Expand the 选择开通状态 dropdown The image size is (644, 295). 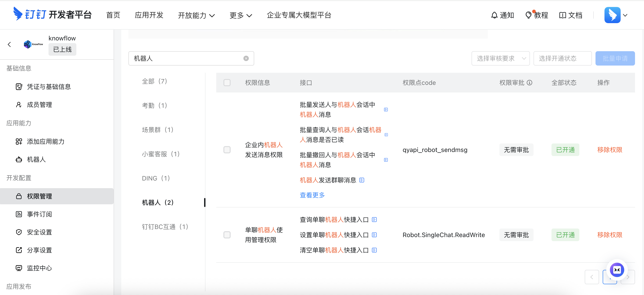[562, 58]
